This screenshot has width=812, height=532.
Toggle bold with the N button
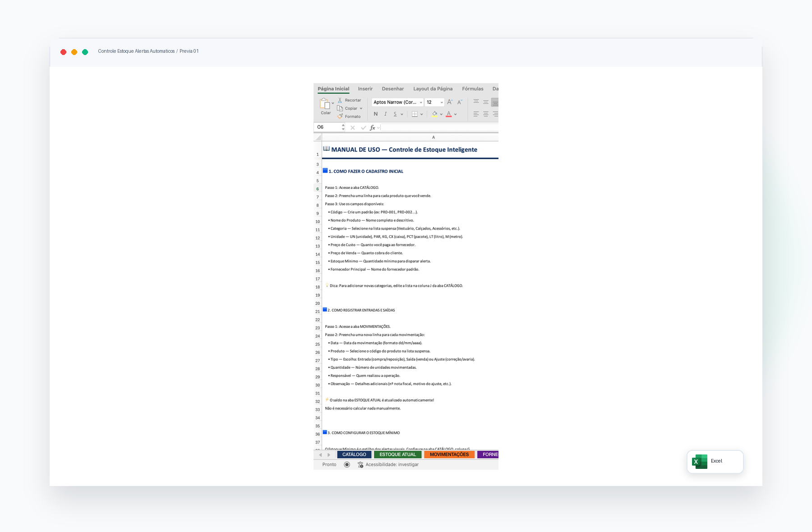pos(376,114)
